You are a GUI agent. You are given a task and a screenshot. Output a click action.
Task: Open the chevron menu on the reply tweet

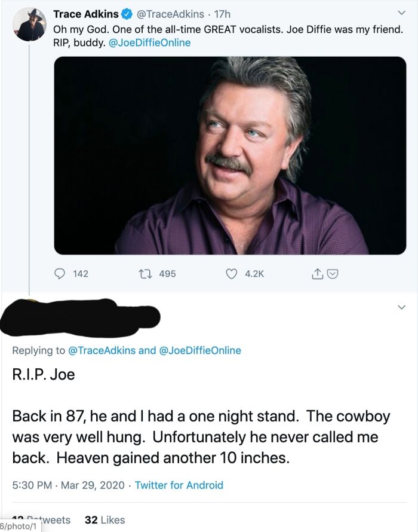(401, 307)
